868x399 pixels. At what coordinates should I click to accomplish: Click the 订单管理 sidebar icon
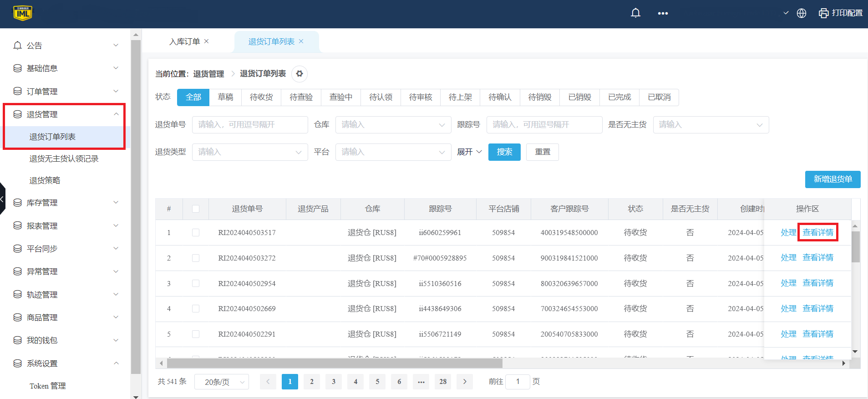18,91
